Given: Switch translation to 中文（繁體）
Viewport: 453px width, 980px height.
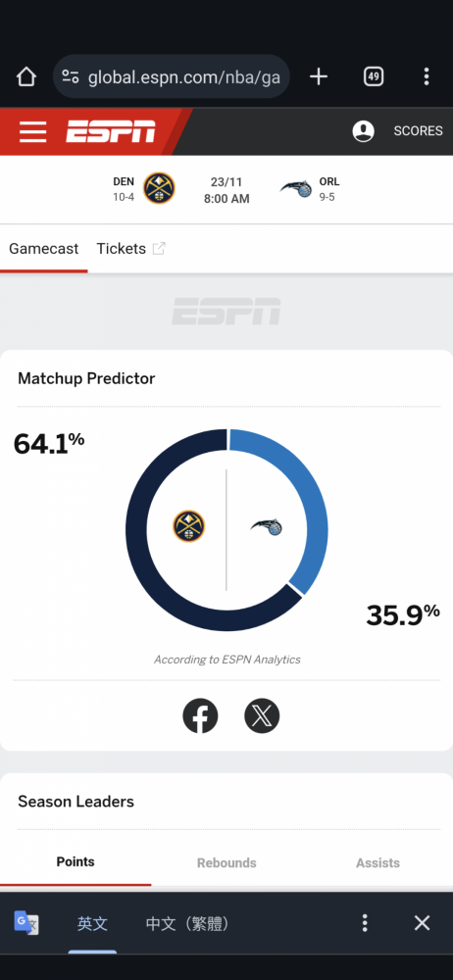Looking at the screenshot, I should [x=187, y=924].
